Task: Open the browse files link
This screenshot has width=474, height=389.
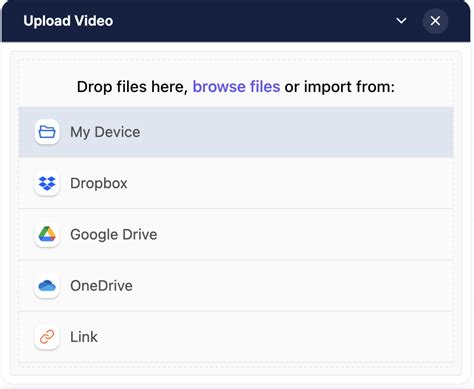Action: tap(236, 87)
